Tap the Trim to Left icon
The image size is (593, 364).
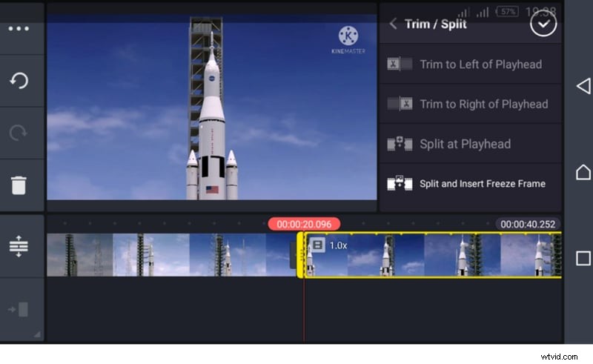pos(400,64)
